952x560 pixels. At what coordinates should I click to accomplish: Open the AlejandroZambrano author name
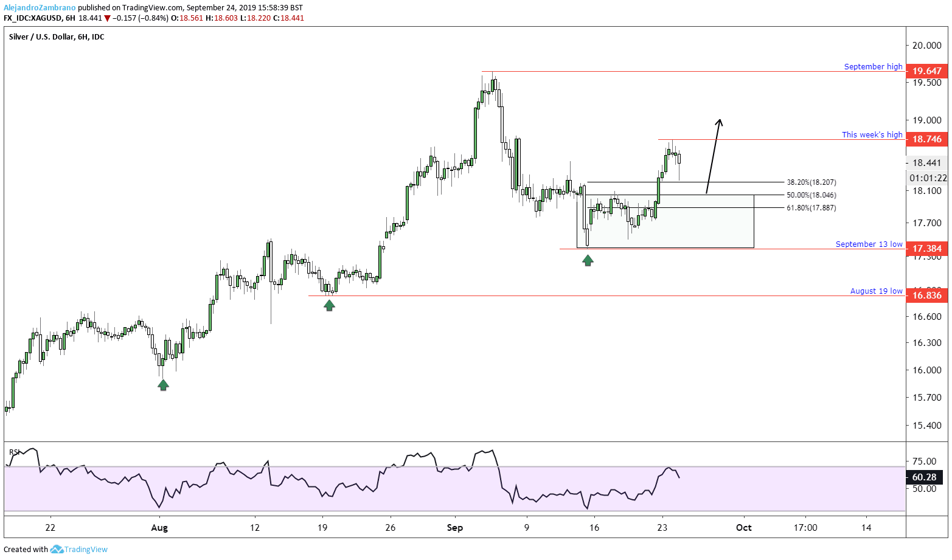[x=40, y=8]
